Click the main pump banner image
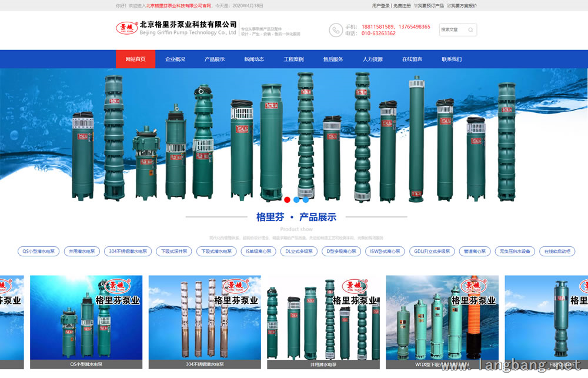The height and width of the screenshot is (378, 588). pos(294,136)
